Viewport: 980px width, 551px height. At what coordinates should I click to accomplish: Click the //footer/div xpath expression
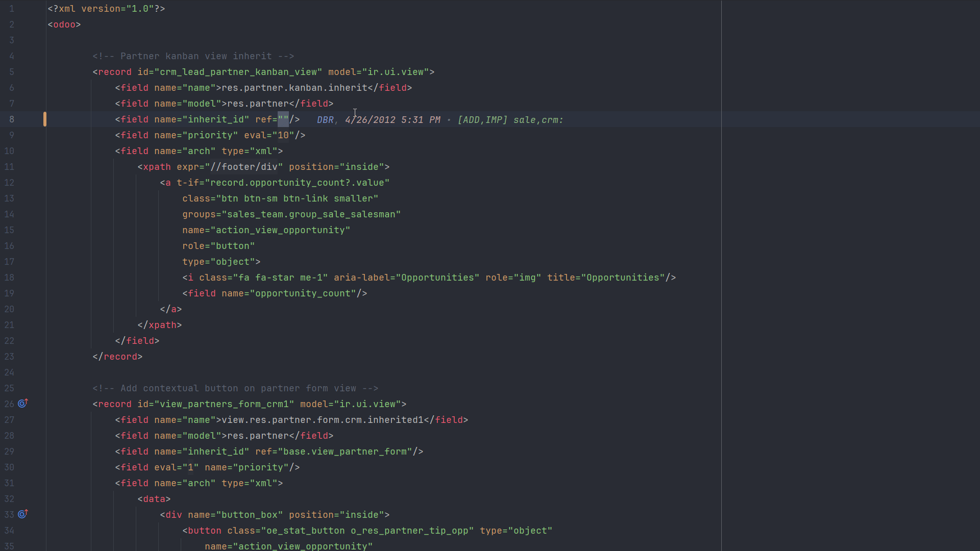(x=244, y=167)
